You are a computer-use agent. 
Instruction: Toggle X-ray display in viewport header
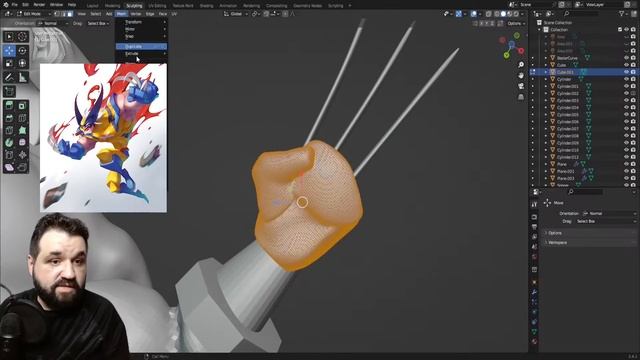[x=489, y=14]
